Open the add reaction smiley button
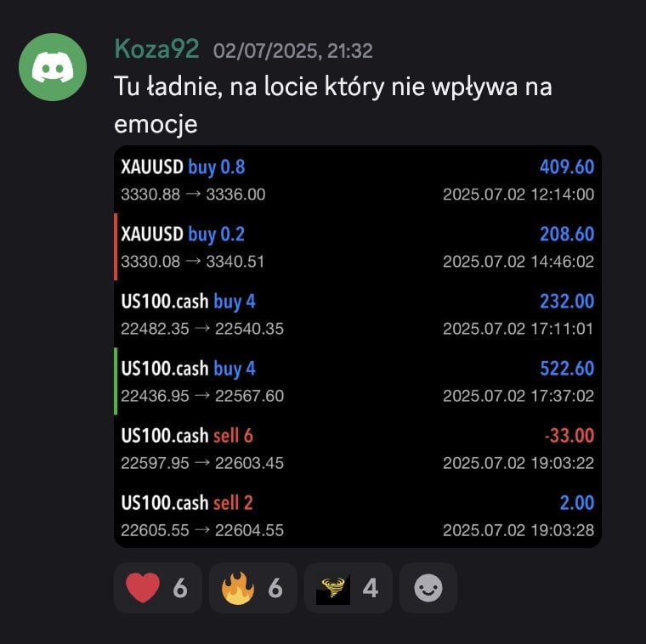646x644 pixels. [428, 588]
